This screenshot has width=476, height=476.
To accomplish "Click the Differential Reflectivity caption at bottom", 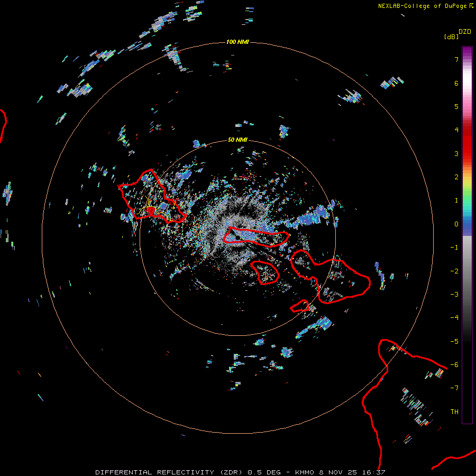I will click(x=240, y=472).
